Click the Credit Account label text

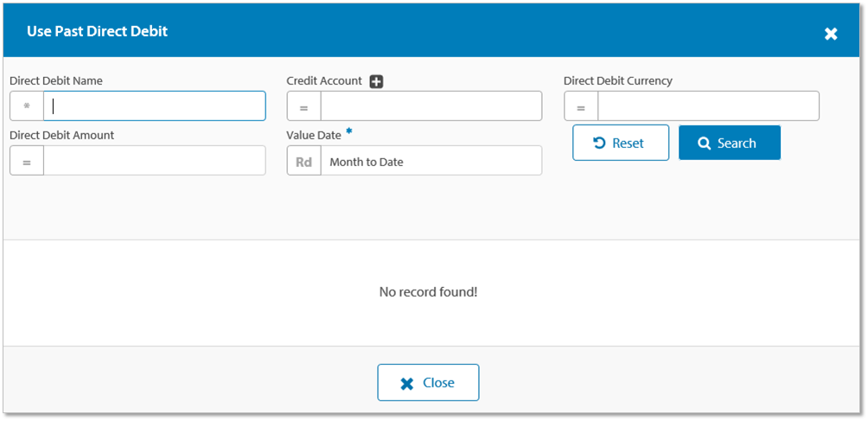click(324, 81)
